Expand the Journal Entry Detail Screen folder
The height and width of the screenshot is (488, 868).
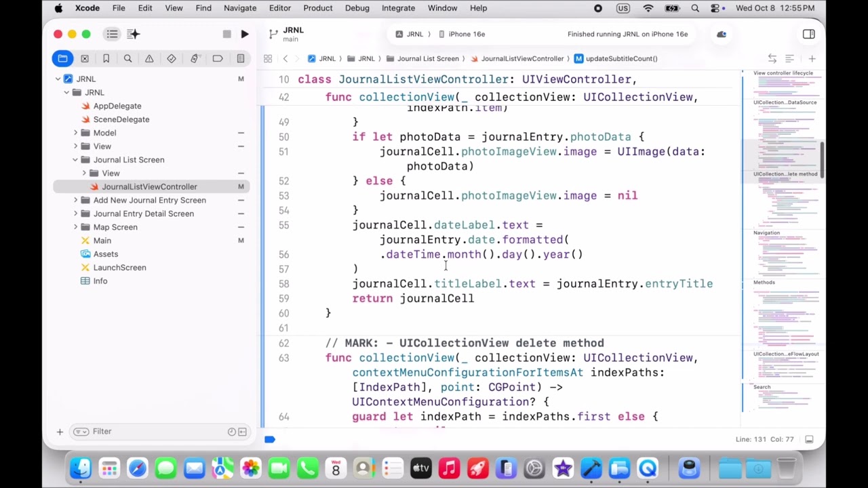(75, 213)
